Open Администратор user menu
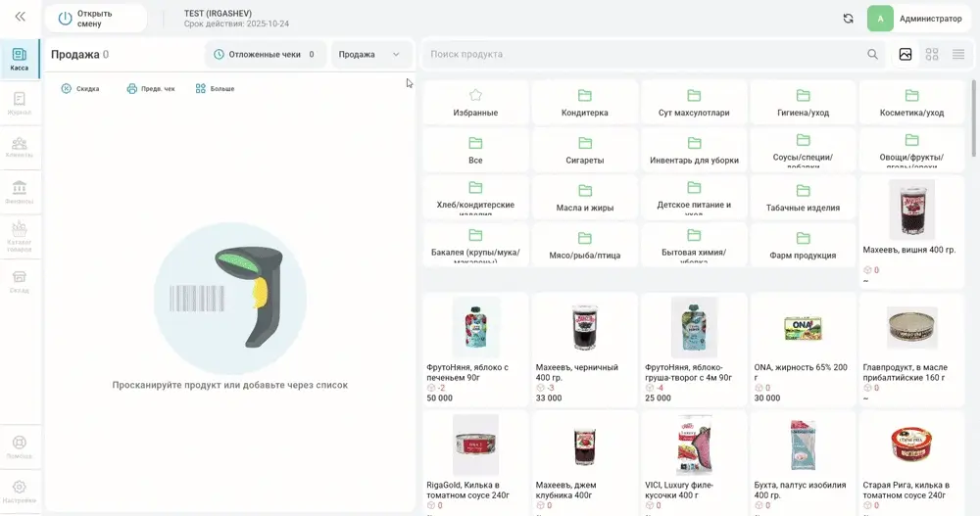The height and width of the screenshot is (516, 980). 917,19
